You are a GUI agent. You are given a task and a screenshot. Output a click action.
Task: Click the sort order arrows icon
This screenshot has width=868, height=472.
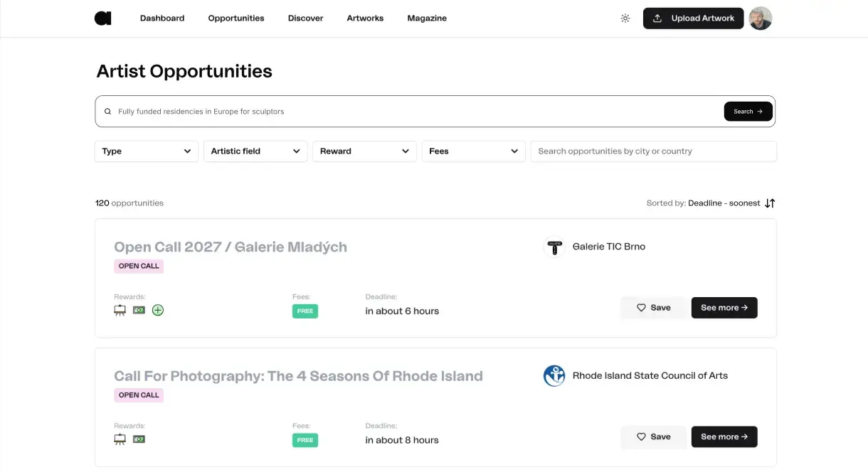tap(770, 203)
